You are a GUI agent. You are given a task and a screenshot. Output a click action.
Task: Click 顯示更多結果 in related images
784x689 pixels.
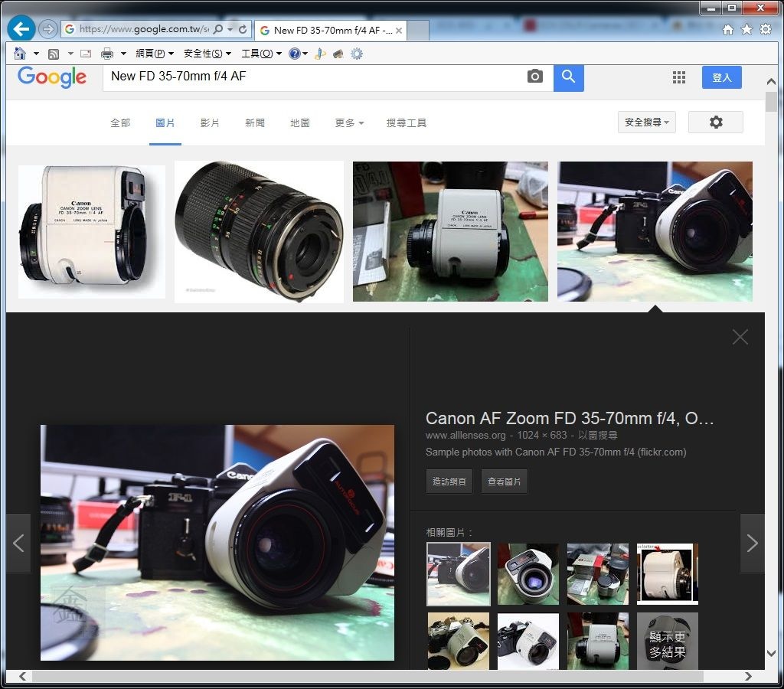click(667, 641)
